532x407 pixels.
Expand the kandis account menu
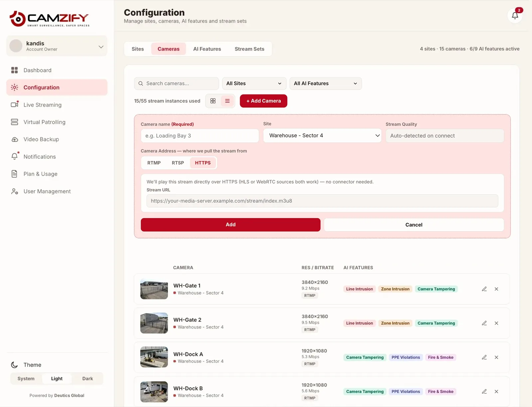click(x=57, y=46)
